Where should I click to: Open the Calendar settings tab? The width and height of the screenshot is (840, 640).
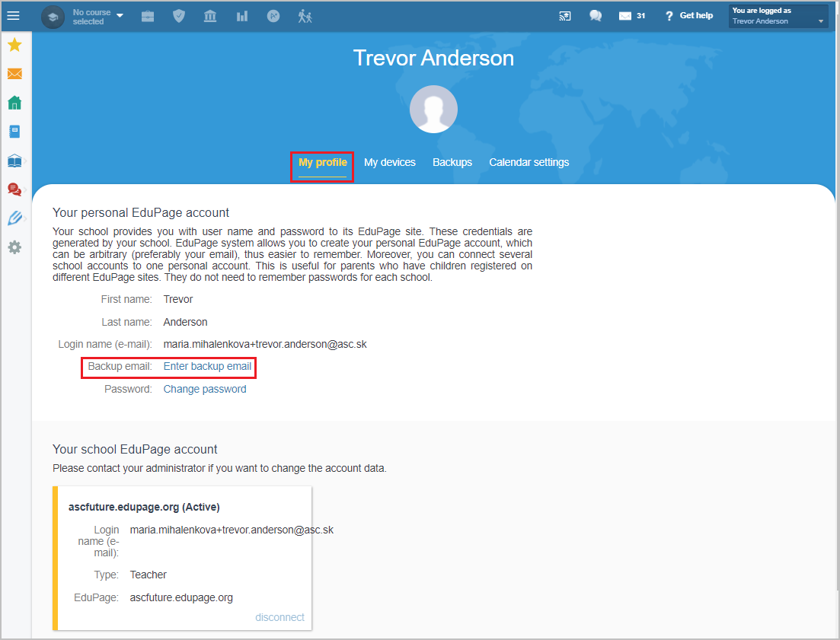pyautogui.click(x=529, y=163)
